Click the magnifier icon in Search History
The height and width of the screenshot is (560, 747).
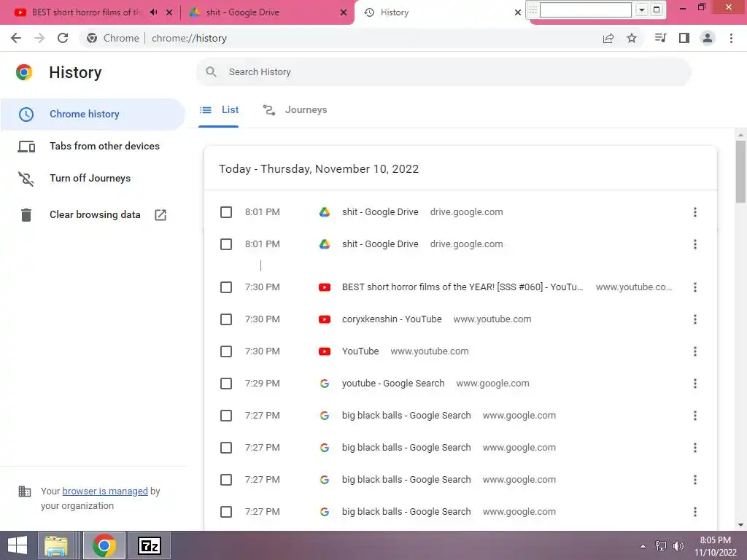211,72
